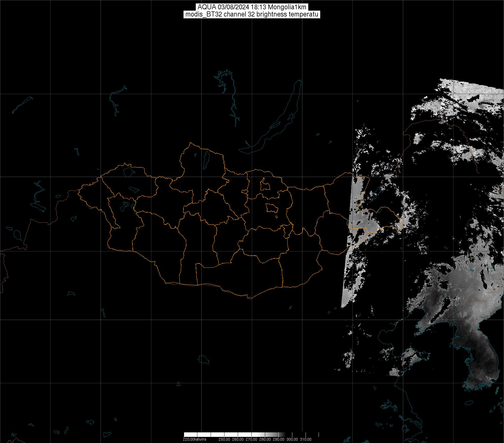Viewport: 504px width, 443px height.
Task: Select the modis_BT32 channel 32 subtitle text
Action: [x=252, y=15]
